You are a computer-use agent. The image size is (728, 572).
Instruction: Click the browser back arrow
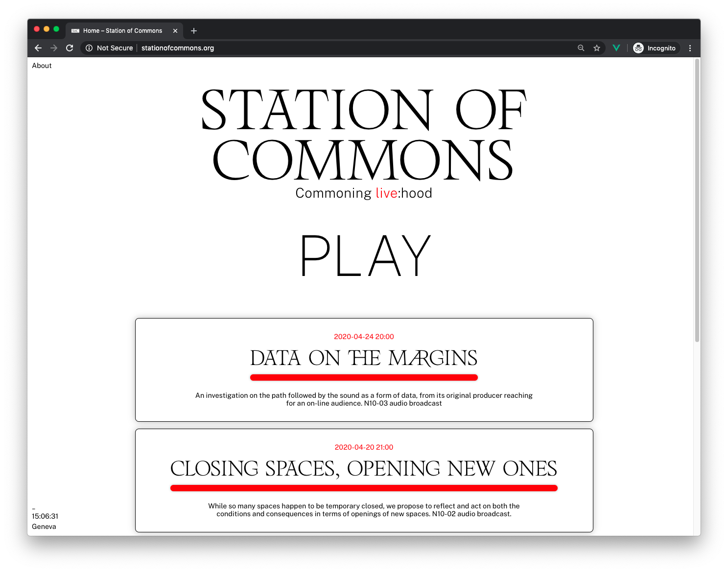[x=38, y=48]
